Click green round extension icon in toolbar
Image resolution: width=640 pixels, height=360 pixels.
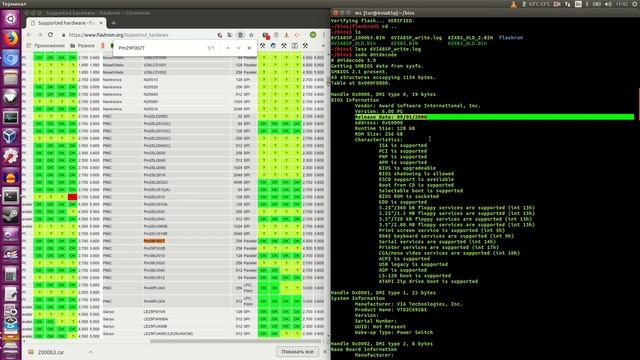tap(313, 35)
